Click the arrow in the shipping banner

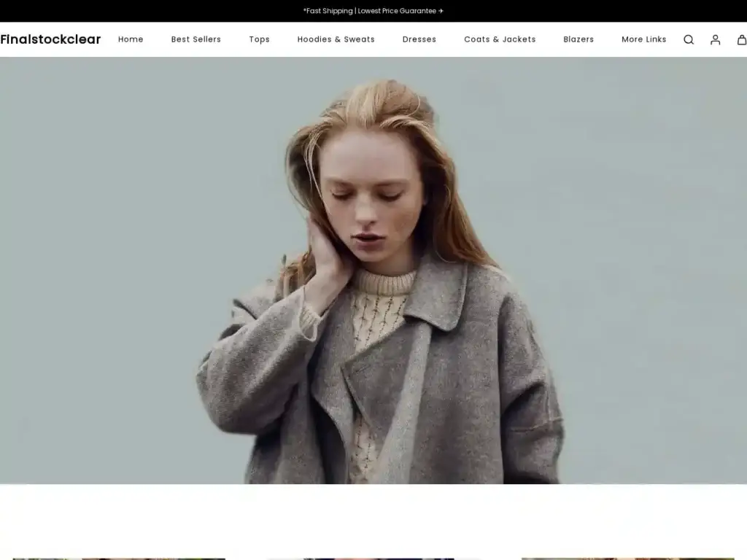point(441,11)
